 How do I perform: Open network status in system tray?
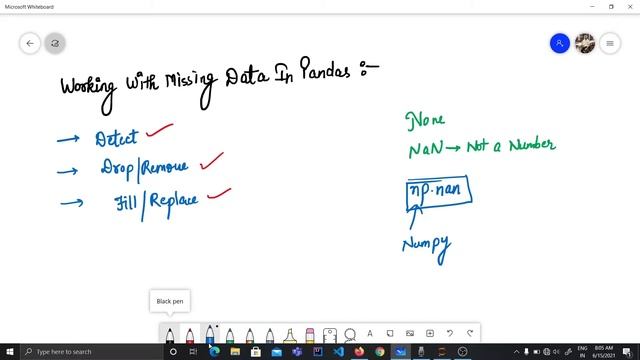[x=547, y=352]
